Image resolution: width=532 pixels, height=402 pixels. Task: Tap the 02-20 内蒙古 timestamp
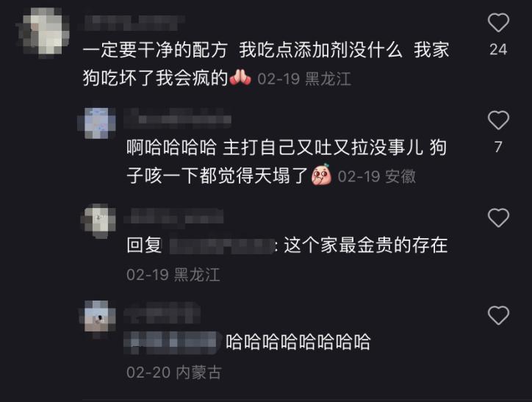(173, 373)
